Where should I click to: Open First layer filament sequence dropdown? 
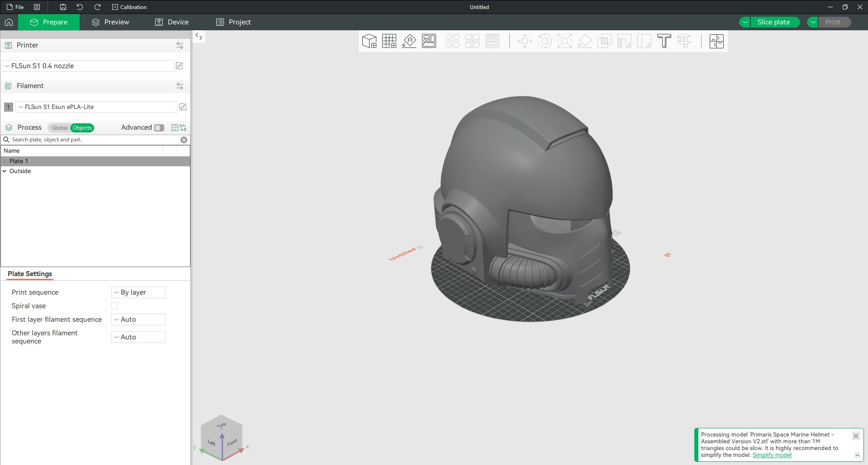pyautogui.click(x=138, y=319)
